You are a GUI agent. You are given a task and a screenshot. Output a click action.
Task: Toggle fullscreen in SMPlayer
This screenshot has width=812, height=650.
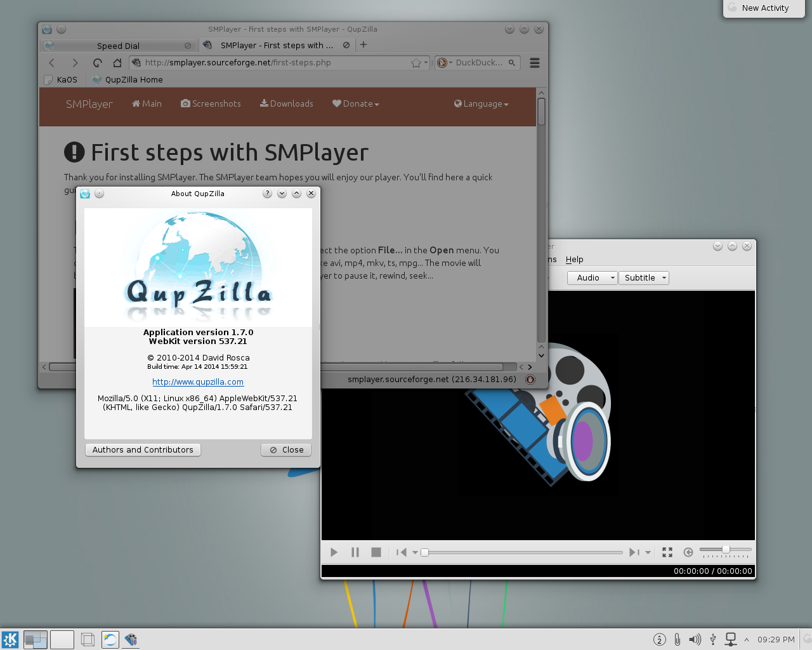point(667,552)
